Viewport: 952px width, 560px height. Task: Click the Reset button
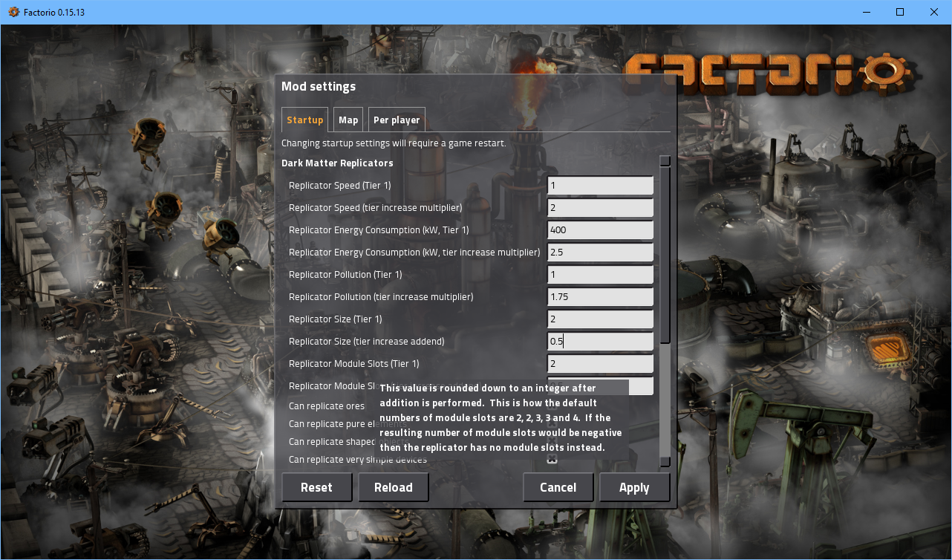point(316,487)
